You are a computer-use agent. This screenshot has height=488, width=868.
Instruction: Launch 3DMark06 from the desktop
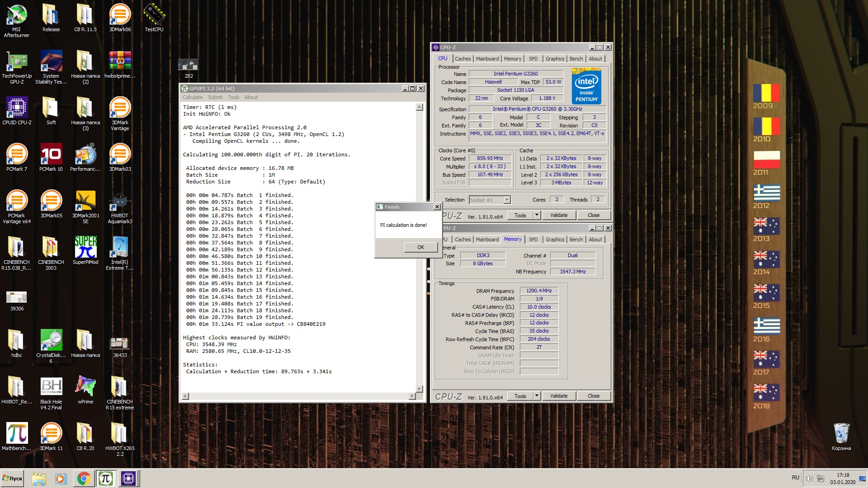120,17
